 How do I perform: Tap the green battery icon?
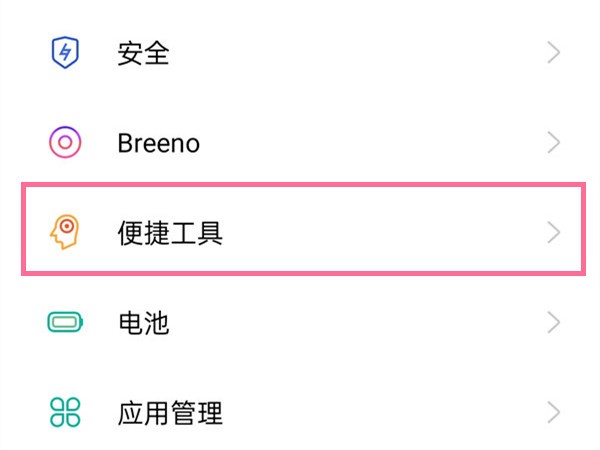tap(65, 322)
